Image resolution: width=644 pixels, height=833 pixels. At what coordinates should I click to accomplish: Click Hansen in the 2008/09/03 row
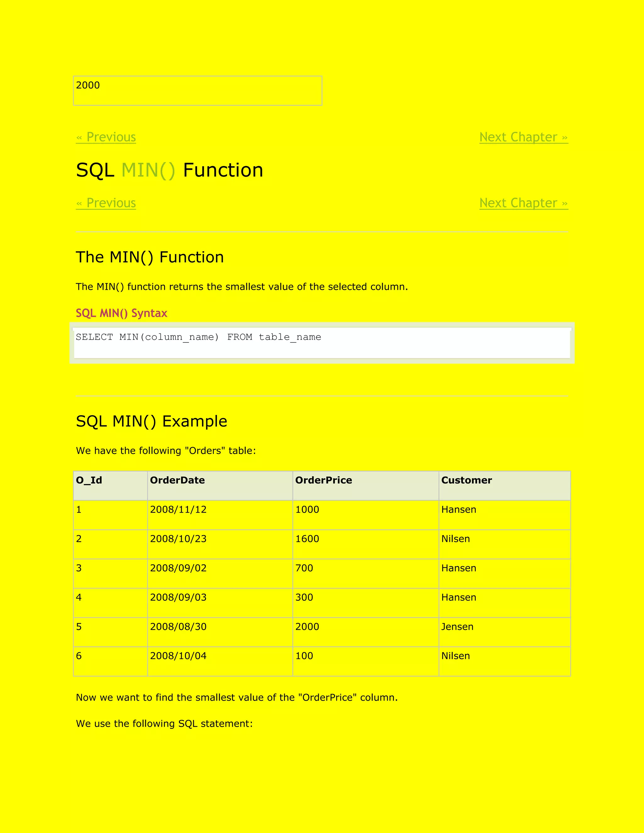click(x=505, y=603)
